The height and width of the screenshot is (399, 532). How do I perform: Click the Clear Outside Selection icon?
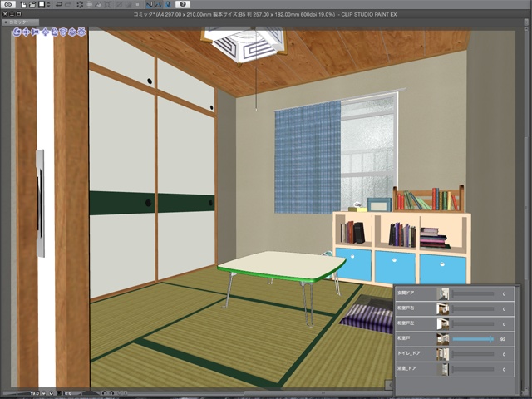(89, 5)
